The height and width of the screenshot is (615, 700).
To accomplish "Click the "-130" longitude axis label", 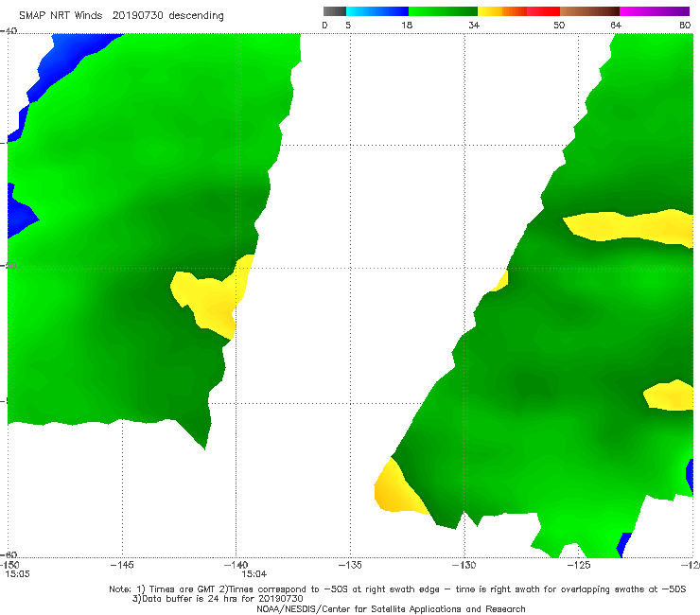I will click(464, 565).
